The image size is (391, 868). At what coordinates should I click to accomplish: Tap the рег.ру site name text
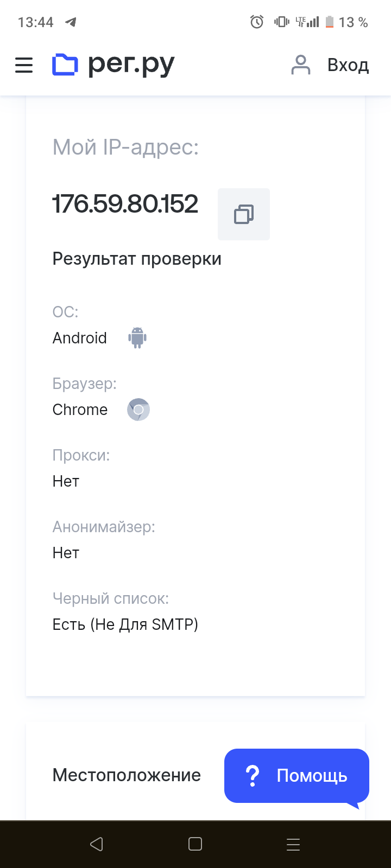[131, 65]
